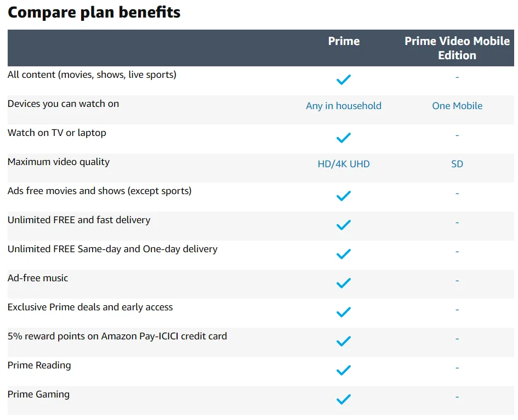Click the checkmark for Exclusive Prime deals

click(x=343, y=313)
